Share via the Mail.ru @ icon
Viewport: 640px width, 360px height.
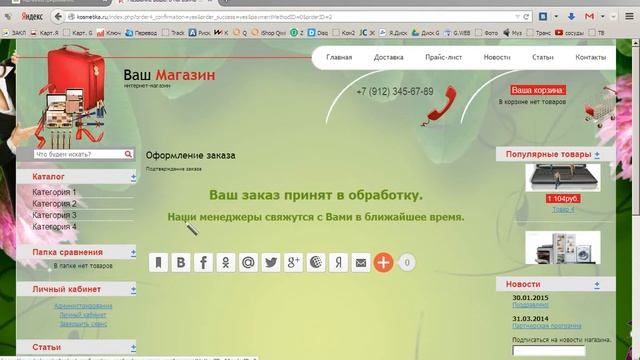[248, 262]
